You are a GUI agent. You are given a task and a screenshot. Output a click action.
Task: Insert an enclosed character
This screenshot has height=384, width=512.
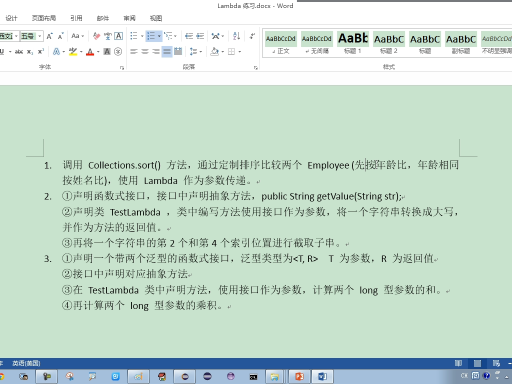[118, 52]
